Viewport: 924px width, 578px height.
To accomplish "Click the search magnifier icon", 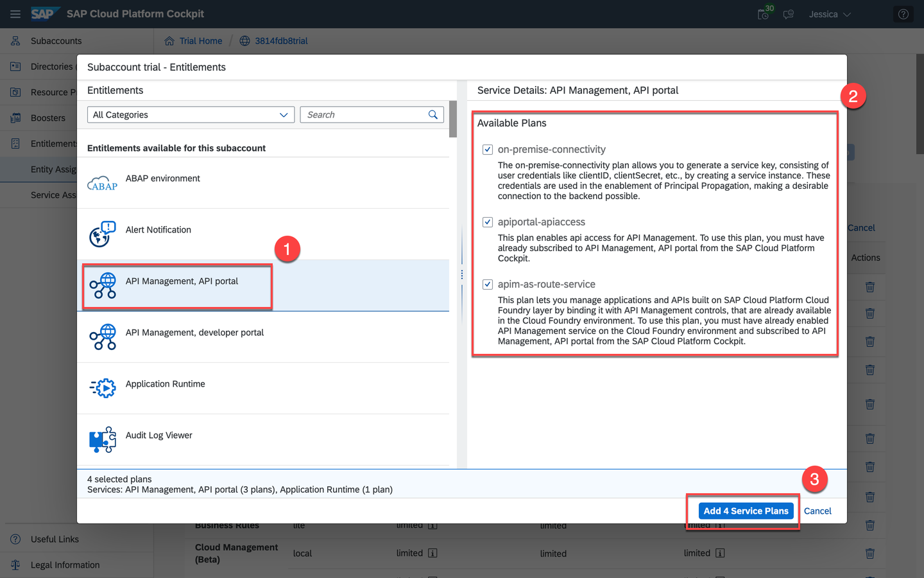I will pyautogui.click(x=433, y=114).
